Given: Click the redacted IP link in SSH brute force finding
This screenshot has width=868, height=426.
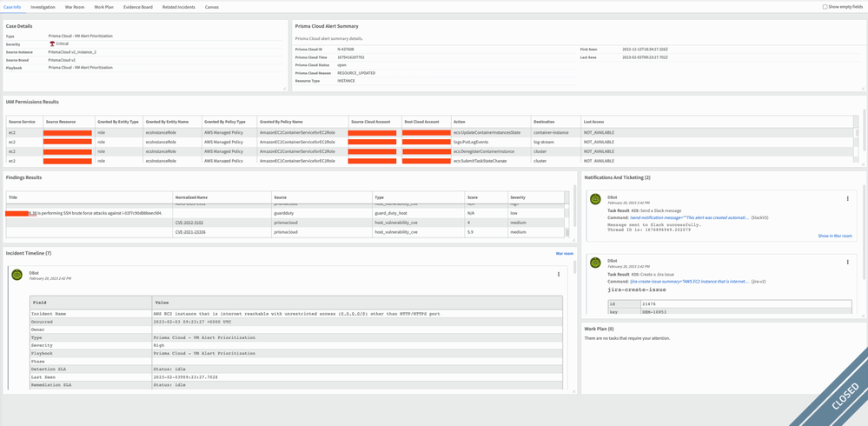Looking at the screenshot, I should tap(21, 213).
